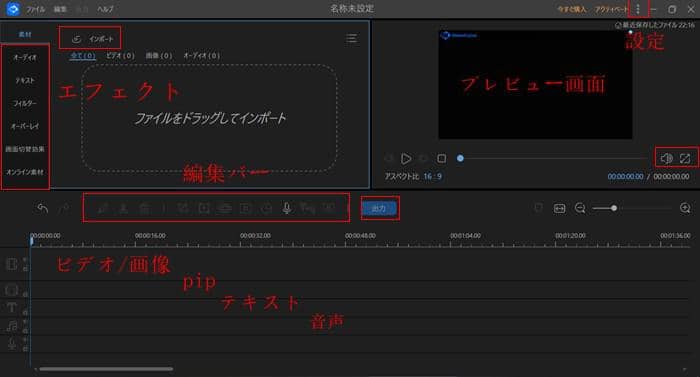Stop the preview playback
This screenshot has height=377, width=700.
[x=442, y=159]
